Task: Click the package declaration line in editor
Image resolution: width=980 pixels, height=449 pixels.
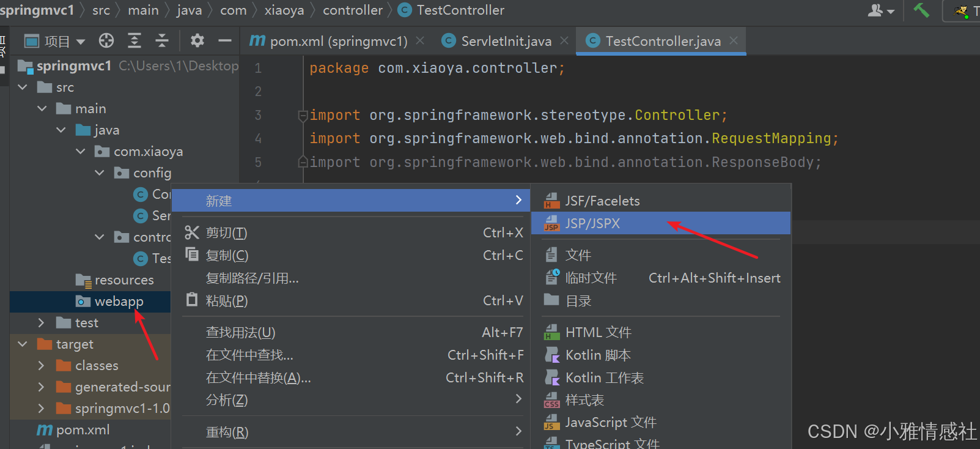Action: (x=437, y=68)
